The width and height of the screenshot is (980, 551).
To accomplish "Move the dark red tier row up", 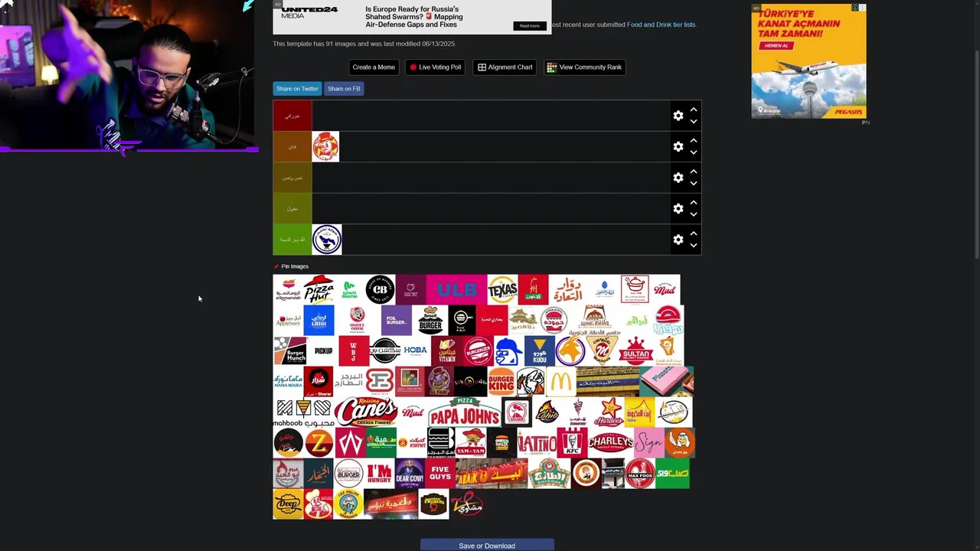I will coord(694,110).
